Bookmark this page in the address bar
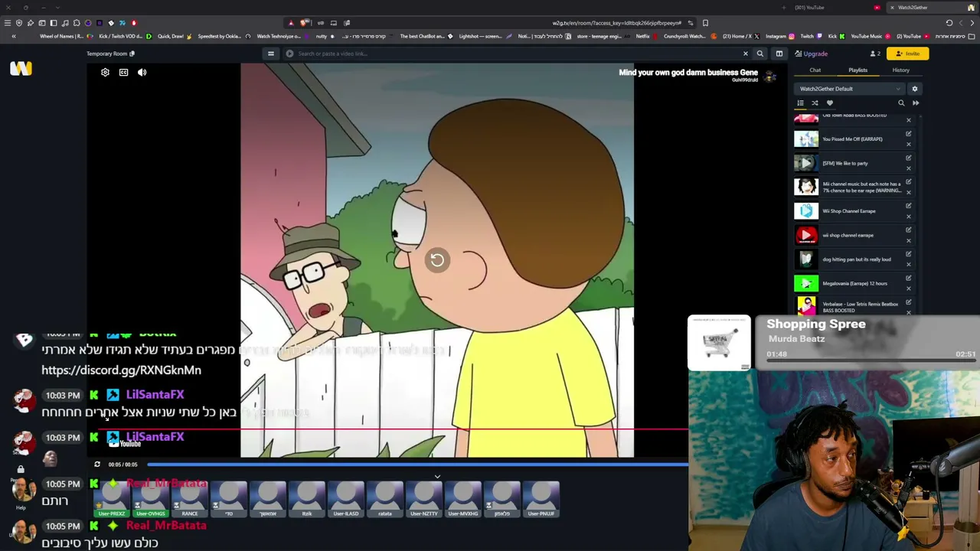Image resolution: width=980 pixels, height=551 pixels. click(x=705, y=23)
